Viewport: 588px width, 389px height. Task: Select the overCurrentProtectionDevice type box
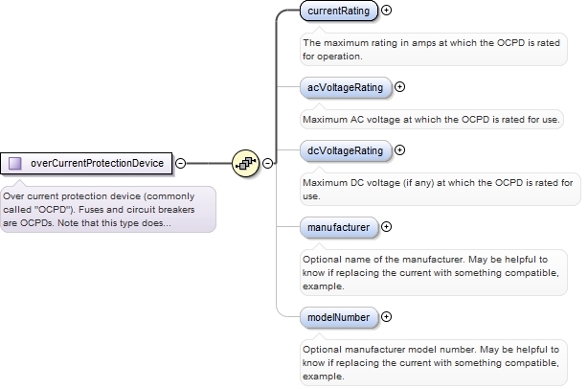(x=86, y=163)
